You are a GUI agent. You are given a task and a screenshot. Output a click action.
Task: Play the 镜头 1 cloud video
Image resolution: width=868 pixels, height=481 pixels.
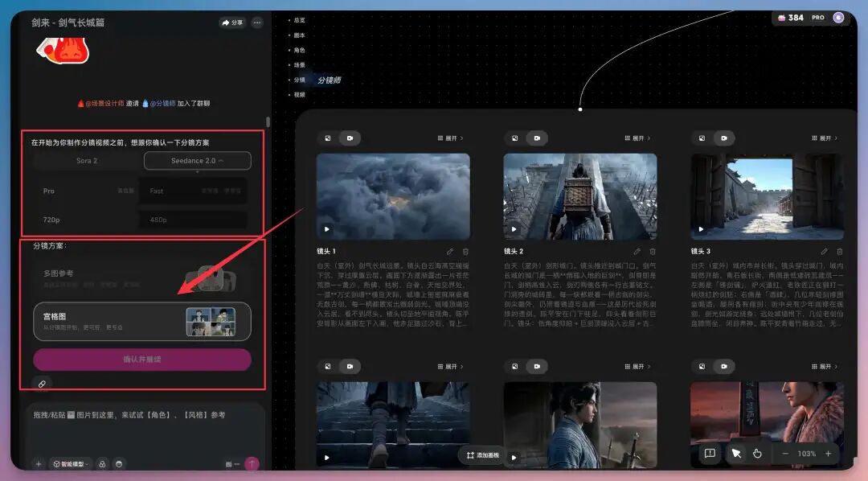326,229
